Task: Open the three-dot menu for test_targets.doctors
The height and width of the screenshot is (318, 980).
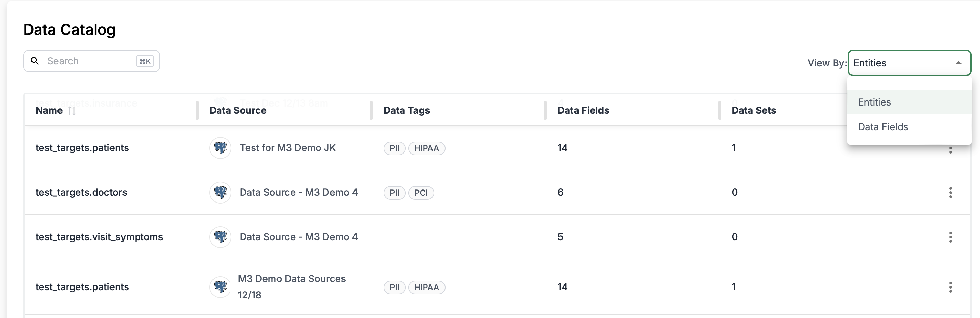Action: [x=950, y=192]
